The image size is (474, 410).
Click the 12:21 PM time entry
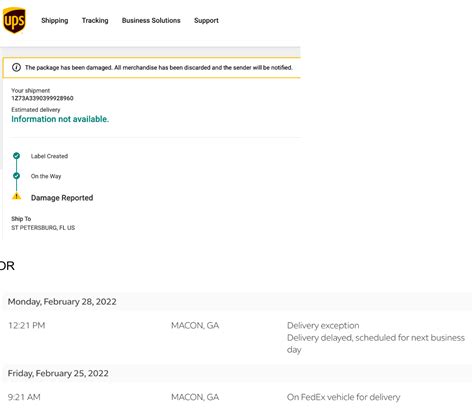(x=26, y=325)
